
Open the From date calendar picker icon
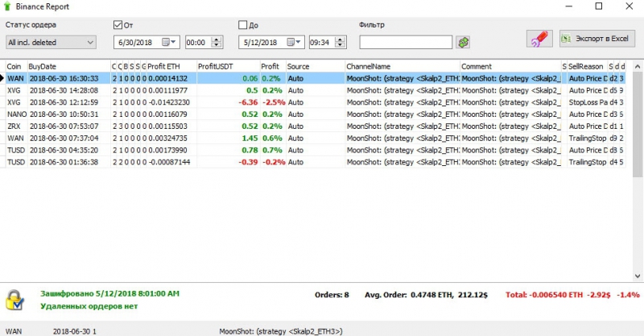click(x=168, y=42)
